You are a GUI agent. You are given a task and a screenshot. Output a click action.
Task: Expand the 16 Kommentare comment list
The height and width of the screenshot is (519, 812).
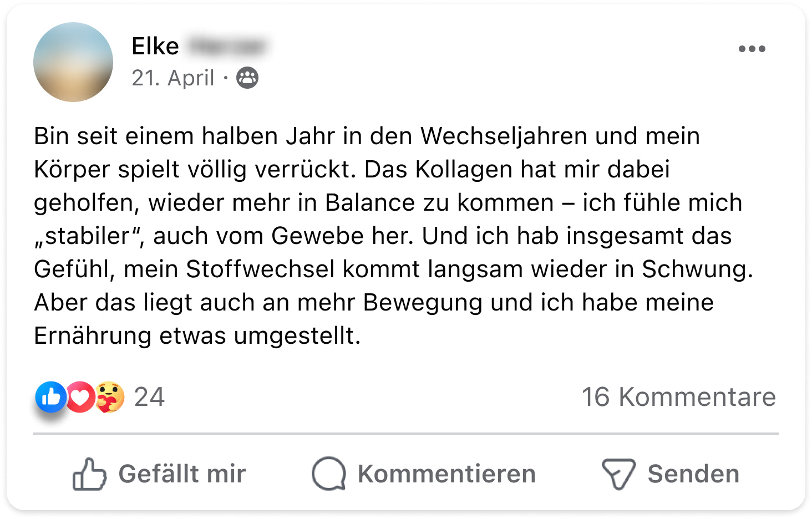(x=678, y=397)
